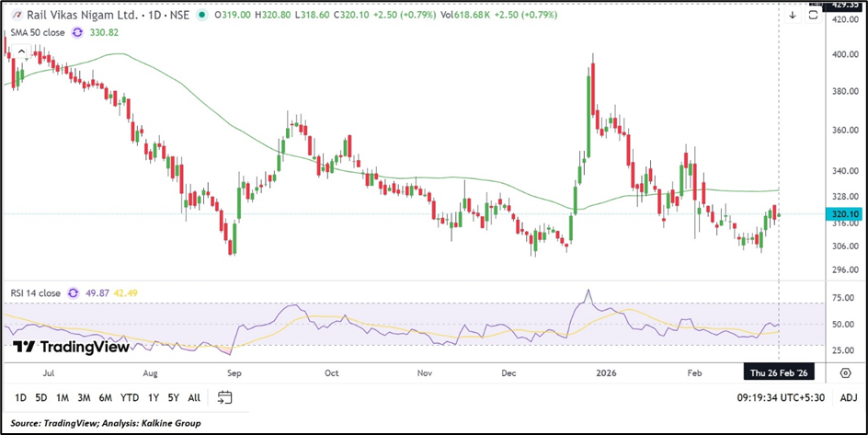Open the go-to-date calendar icon

pos(224,397)
